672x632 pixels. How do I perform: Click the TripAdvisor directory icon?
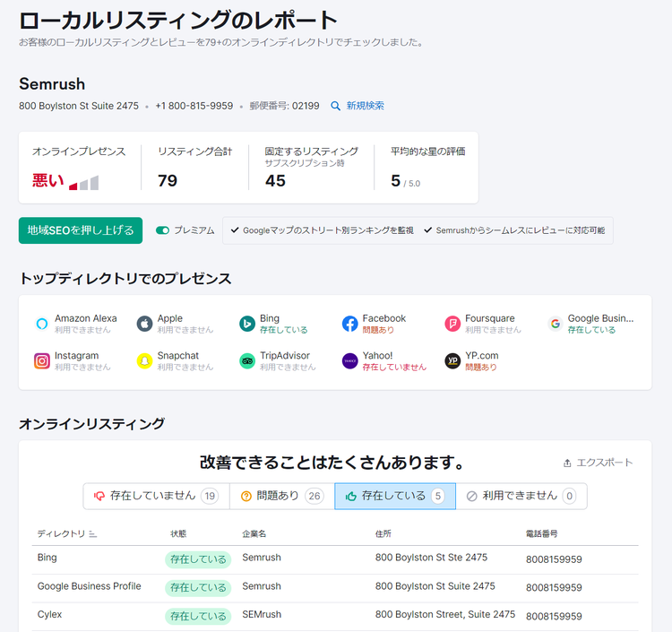click(x=247, y=361)
